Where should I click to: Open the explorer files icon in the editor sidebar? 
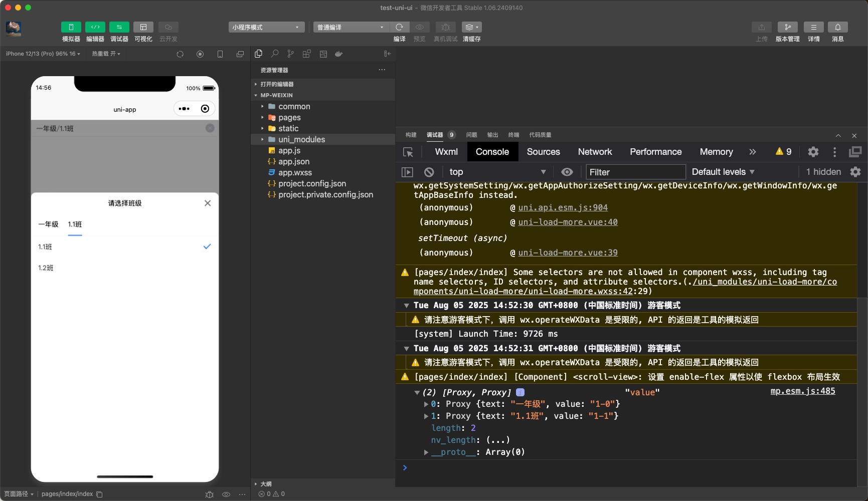(259, 54)
